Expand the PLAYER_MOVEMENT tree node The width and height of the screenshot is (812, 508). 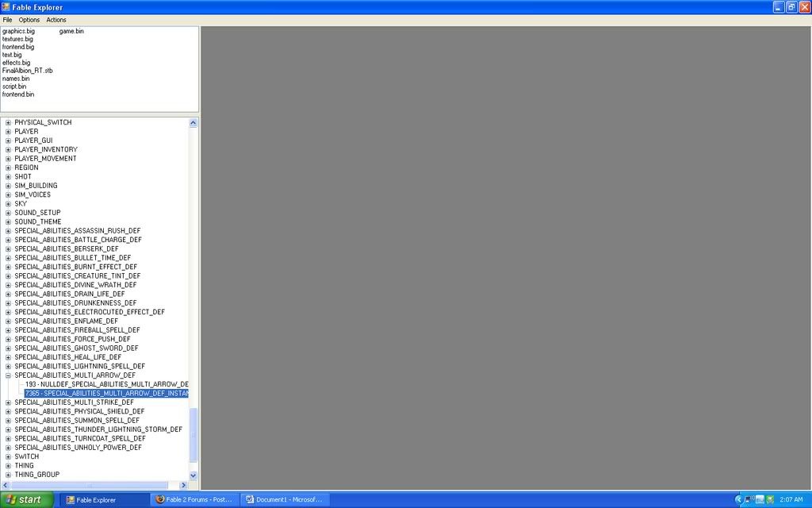pos(8,159)
